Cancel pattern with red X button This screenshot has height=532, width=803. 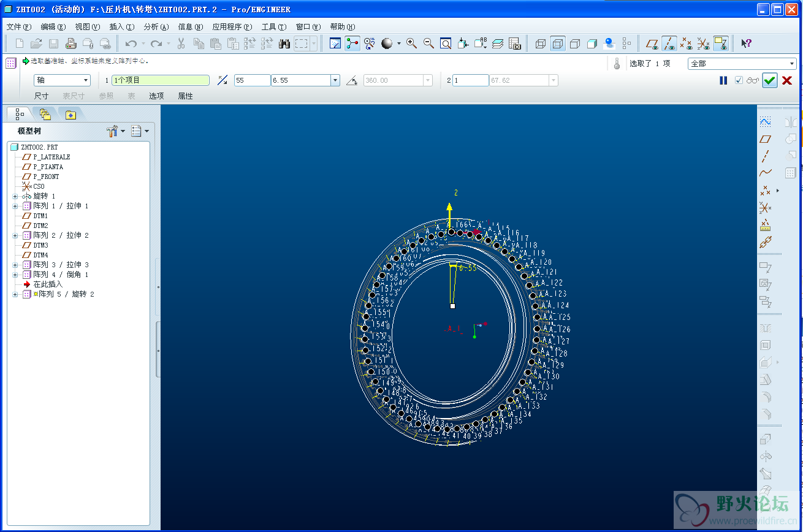pyautogui.click(x=787, y=80)
